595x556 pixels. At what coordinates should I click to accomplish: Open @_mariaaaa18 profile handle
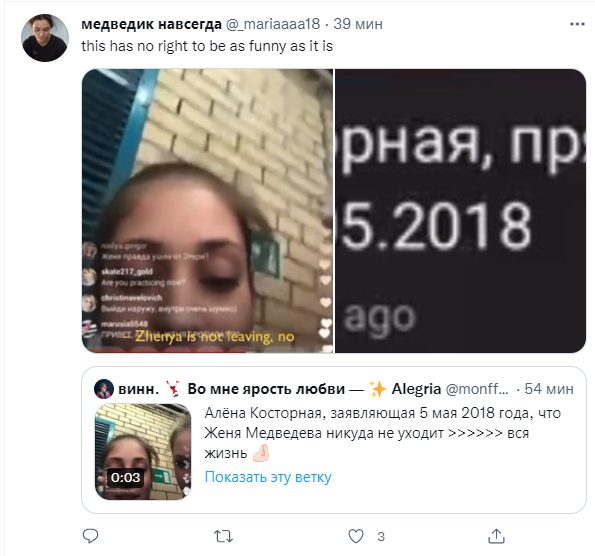(273, 24)
